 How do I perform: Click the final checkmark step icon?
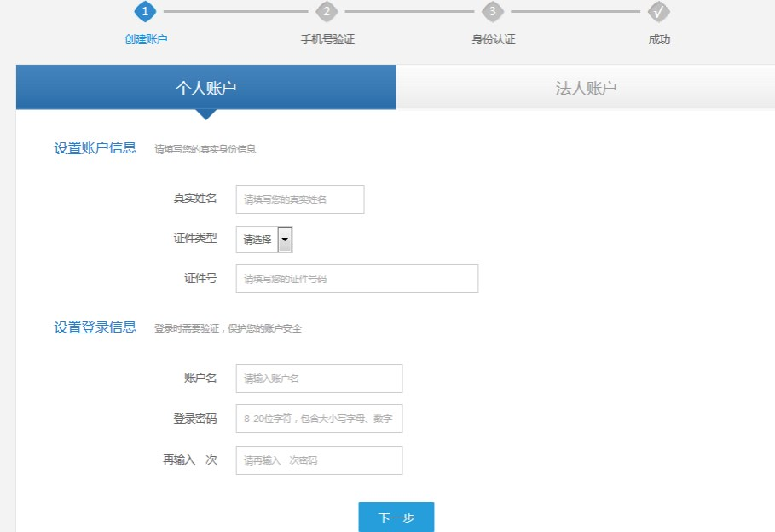click(658, 11)
